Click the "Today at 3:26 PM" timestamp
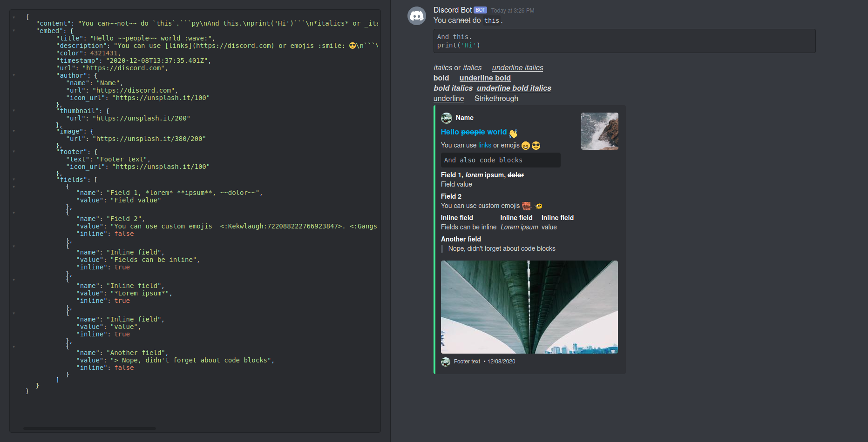Screen dimensions: 868x442 coord(513,11)
